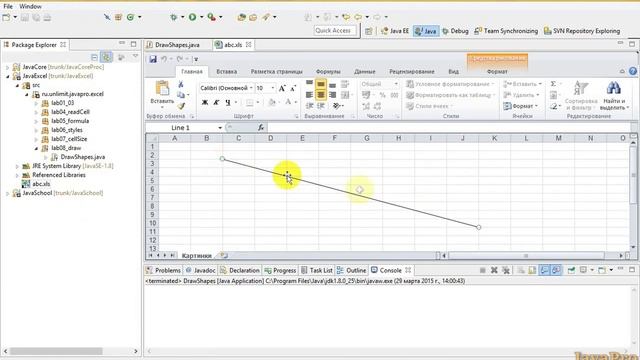640x360 pixels.
Task: Toggle center horizontal align button
Action: click(321, 95)
